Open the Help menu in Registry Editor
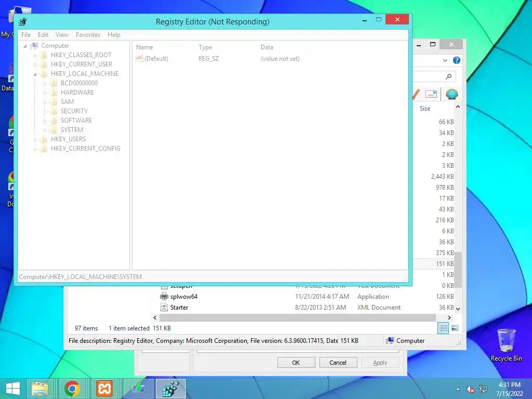This screenshot has height=399, width=532. [x=114, y=35]
